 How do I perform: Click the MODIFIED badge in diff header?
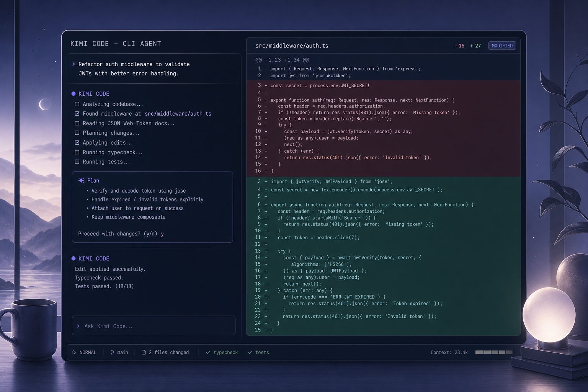(x=502, y=46)
